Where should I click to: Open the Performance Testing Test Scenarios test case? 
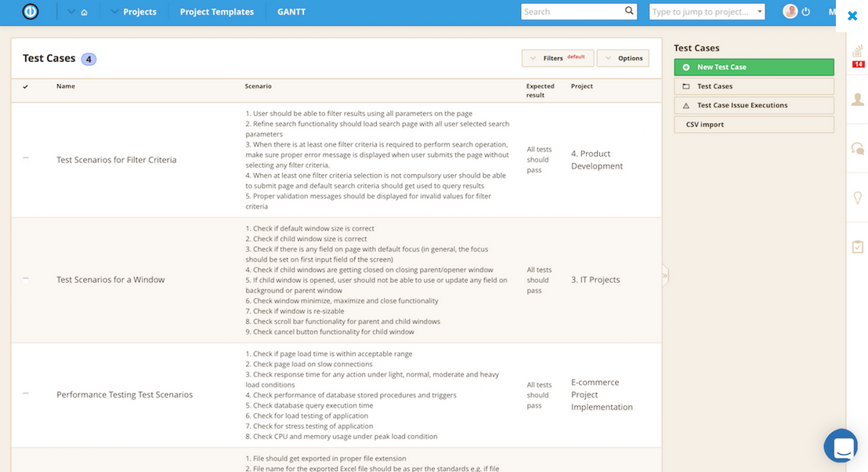coord(125,394)
